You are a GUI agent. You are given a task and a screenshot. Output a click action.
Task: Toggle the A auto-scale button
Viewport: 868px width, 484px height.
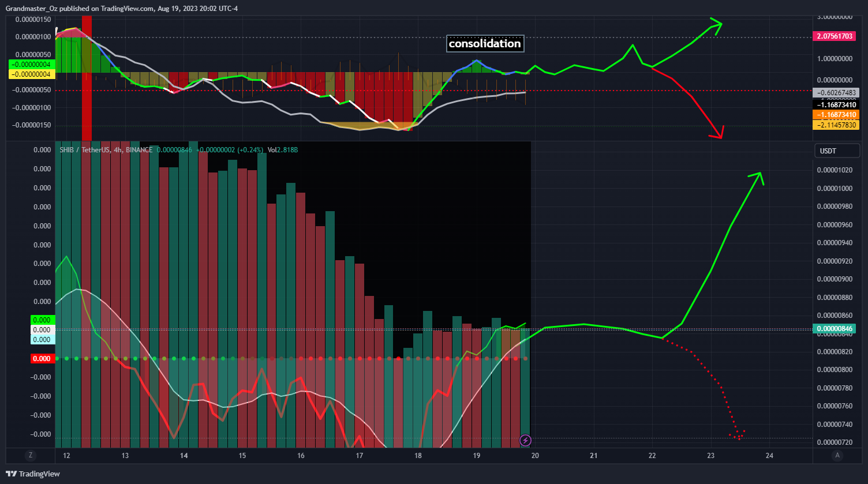click(x=837, y=456)
